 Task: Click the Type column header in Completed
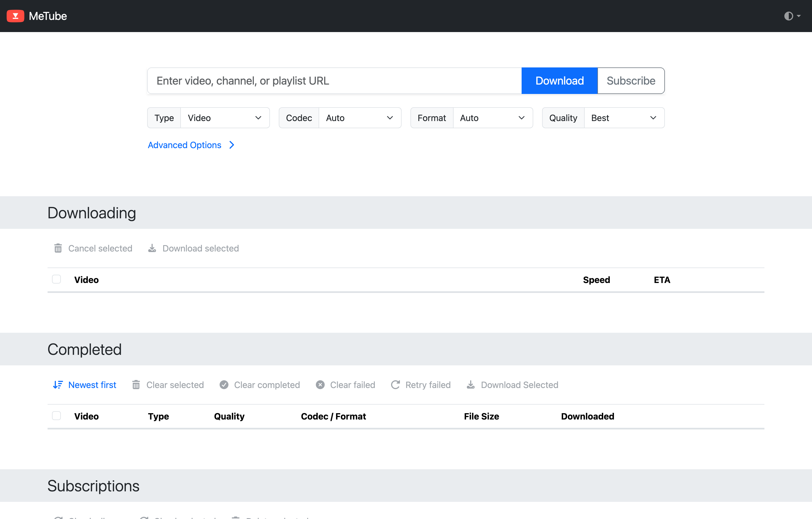click(158, 416)
